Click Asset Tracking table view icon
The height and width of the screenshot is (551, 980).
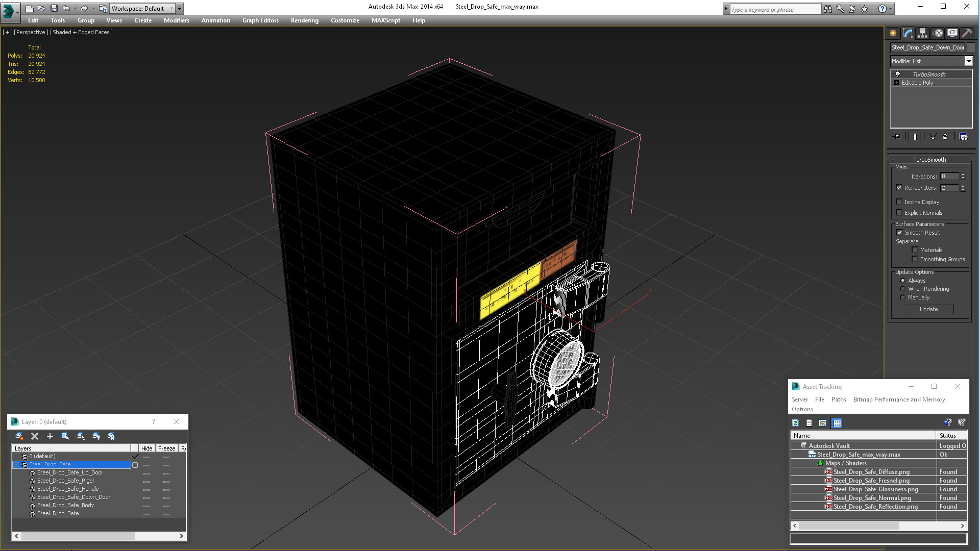point(837,423)
